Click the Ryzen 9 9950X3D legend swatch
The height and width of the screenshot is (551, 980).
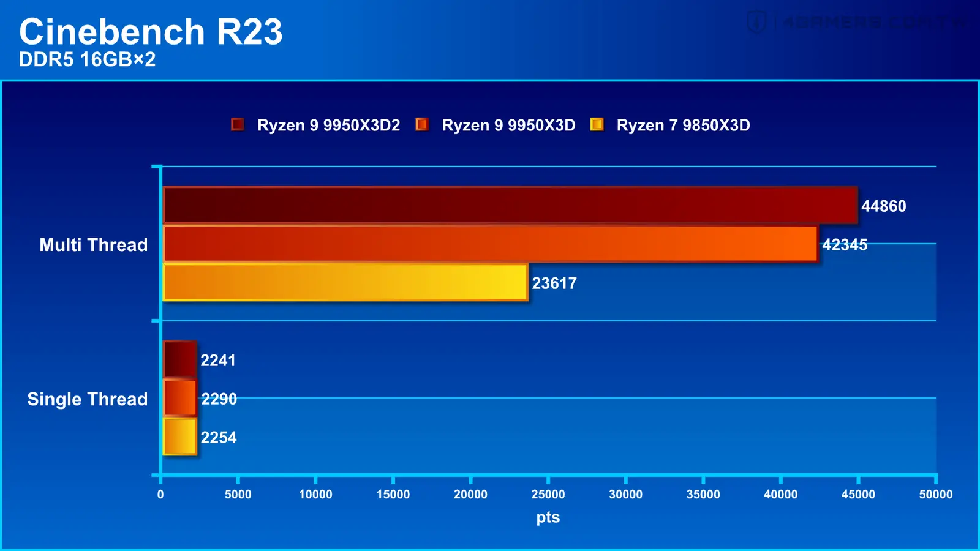422,125
